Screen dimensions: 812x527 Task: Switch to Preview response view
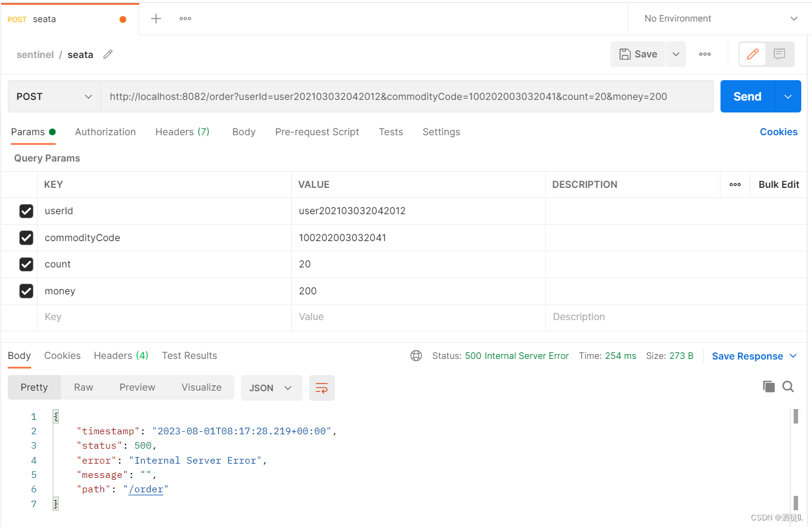(137, 387)
